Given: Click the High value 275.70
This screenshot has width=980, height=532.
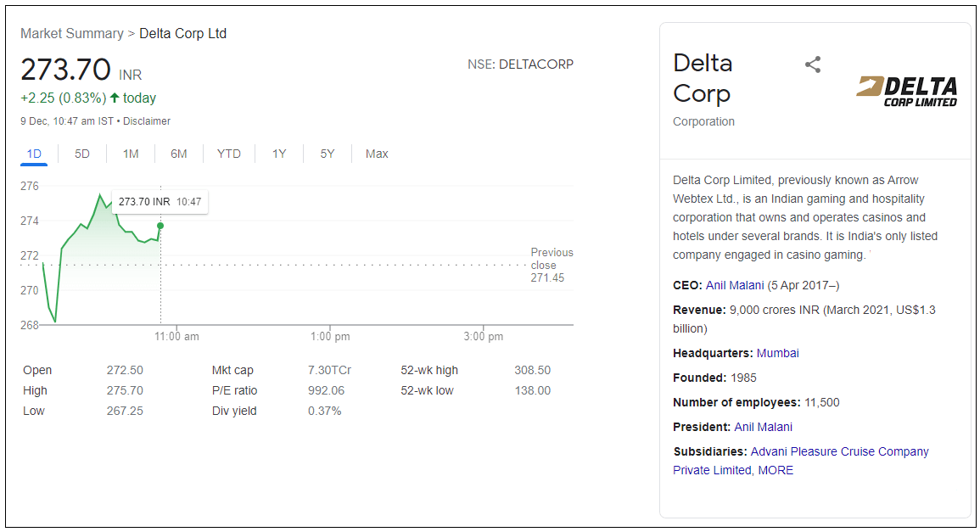Looking at the screenshot, I should click(x=125, y=390).
